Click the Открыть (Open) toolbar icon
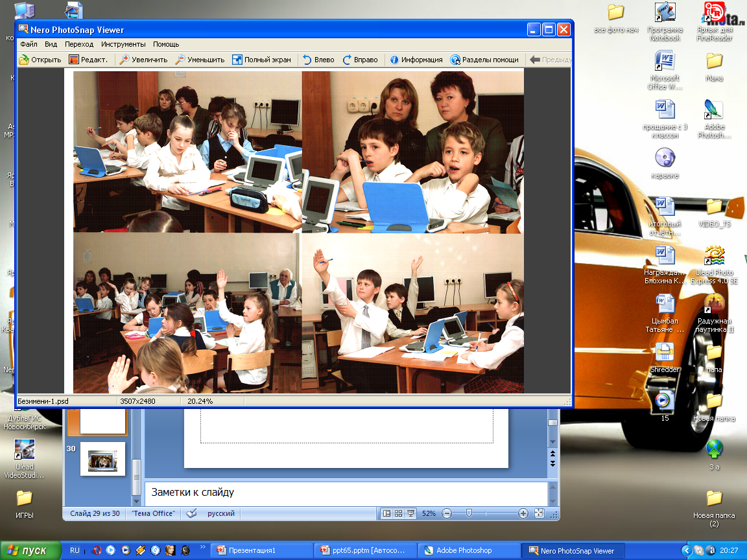Viewport: 747px width, 560px height. (24, 60)
